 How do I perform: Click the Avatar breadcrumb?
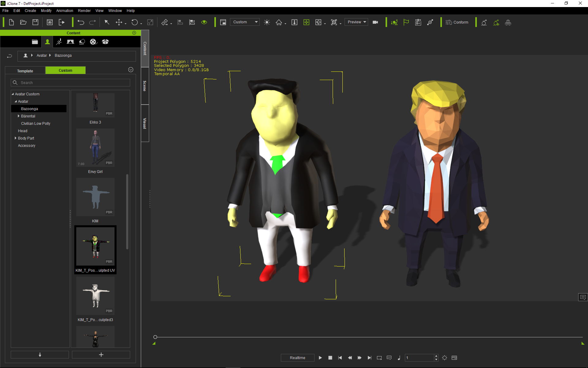click(42, 56)
